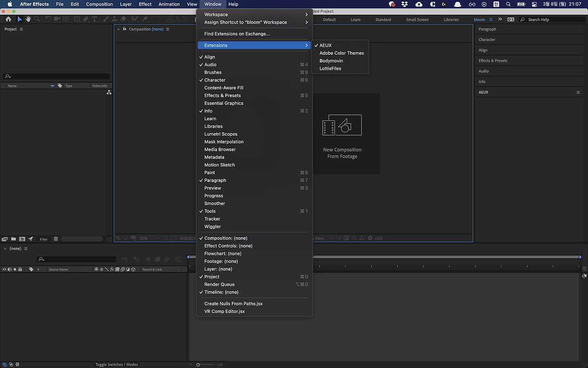
Task: Open the Dropbox menu bar icon
Action: (405, 4)
